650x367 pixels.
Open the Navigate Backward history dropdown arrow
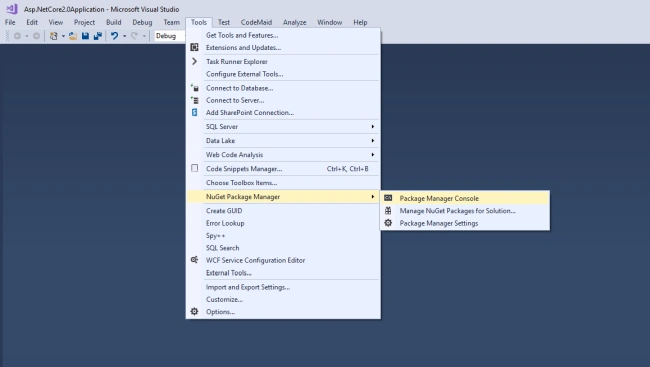coord(27,36)
